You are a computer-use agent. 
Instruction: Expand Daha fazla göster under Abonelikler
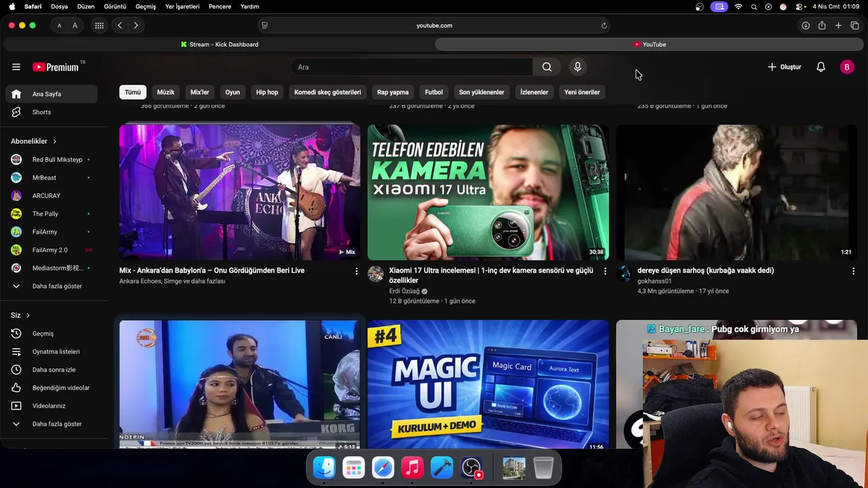click(52, 286)
